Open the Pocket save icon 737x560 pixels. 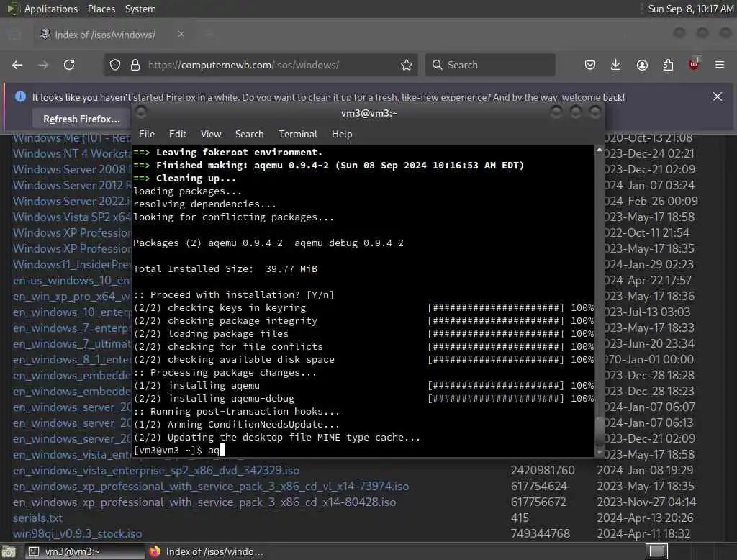590,65
